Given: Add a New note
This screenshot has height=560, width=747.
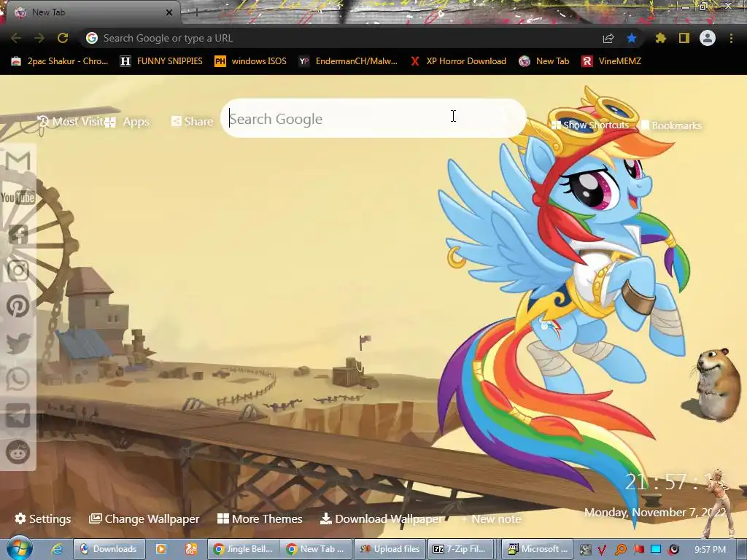Looking at the screenshot, I should (x=491, y=519).
